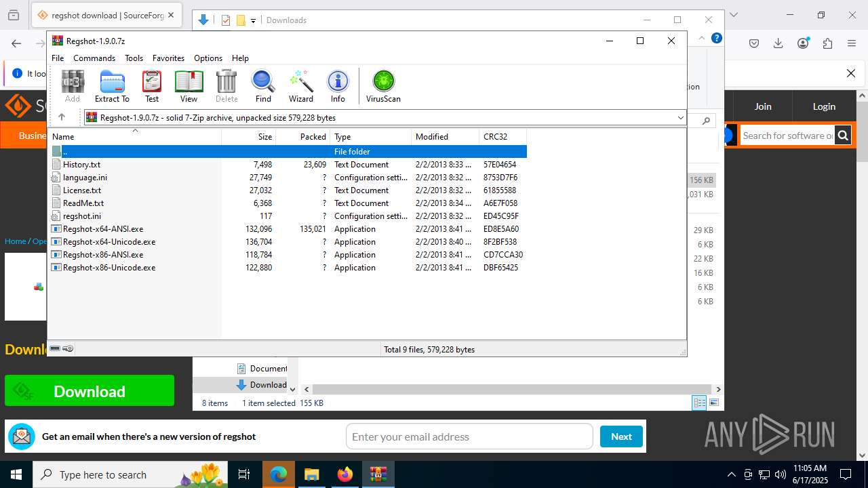Select Regshot-x86-Unicode.exe

288,268
